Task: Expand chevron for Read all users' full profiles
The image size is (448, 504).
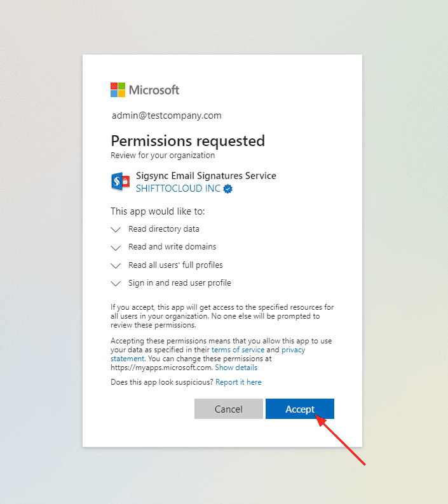Action: [x=116, y=265]
